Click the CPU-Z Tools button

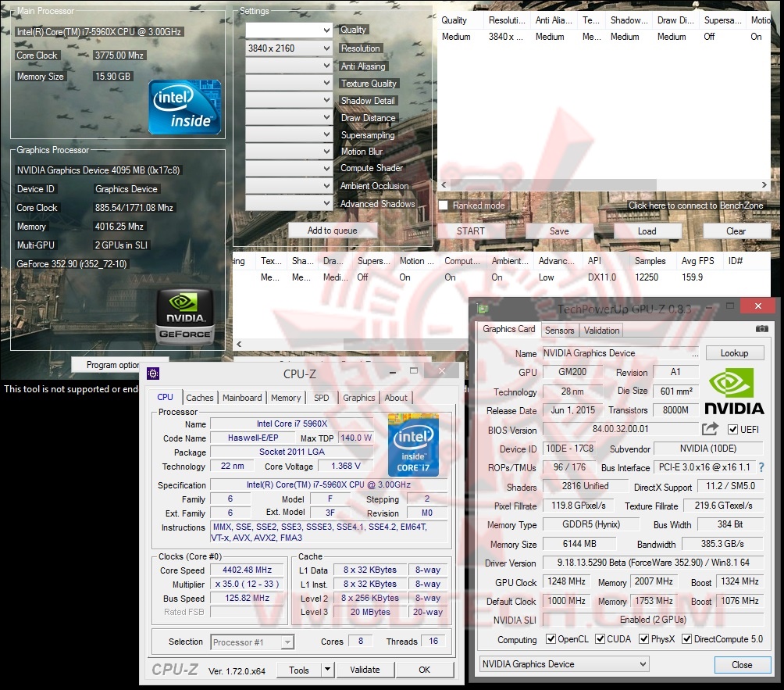click(x=299, y=670)
